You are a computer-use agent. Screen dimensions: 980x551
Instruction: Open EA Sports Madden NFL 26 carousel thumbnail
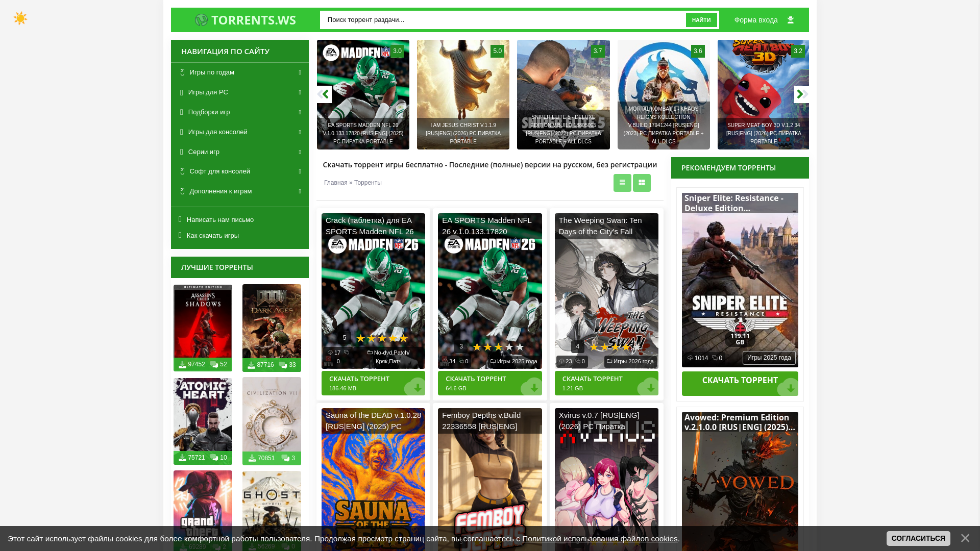coord(363,95)
